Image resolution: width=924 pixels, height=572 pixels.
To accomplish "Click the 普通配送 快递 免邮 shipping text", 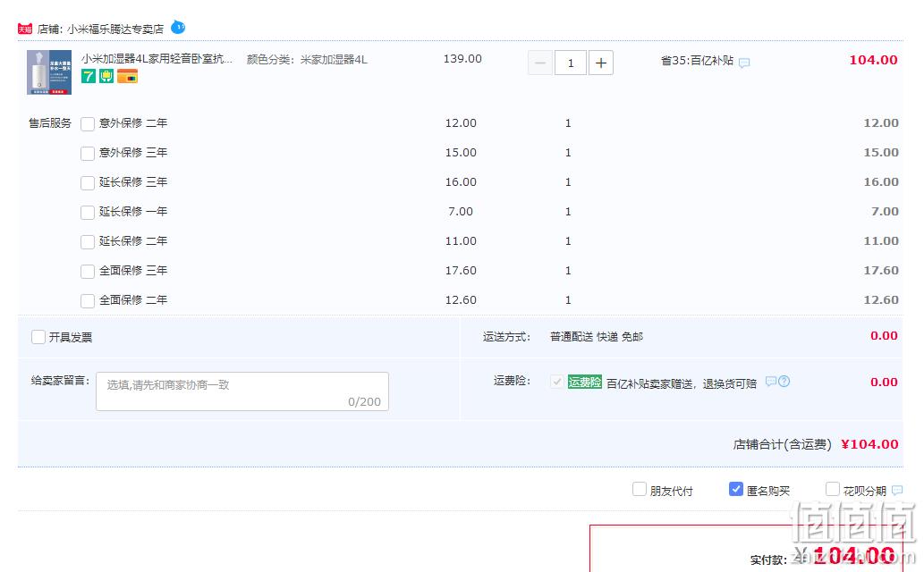I will pyautogui.click(x=597, y=336).
